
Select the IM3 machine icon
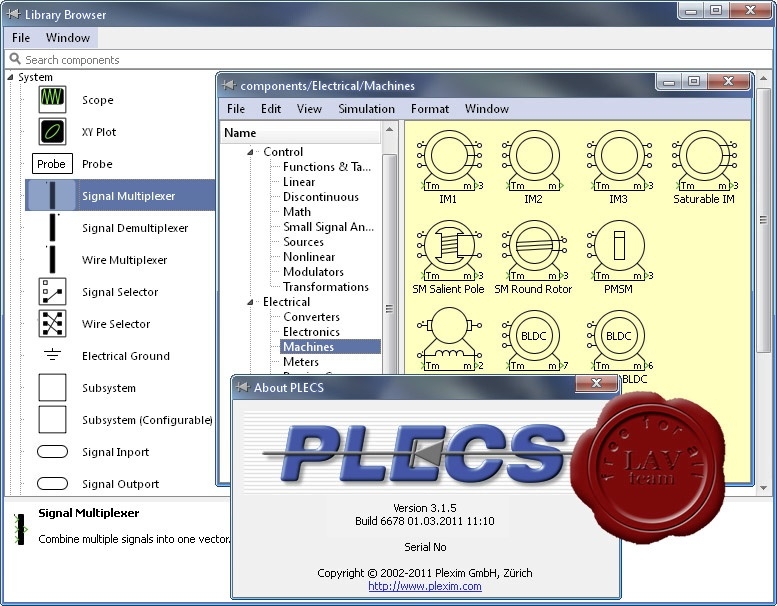[618, 161]
